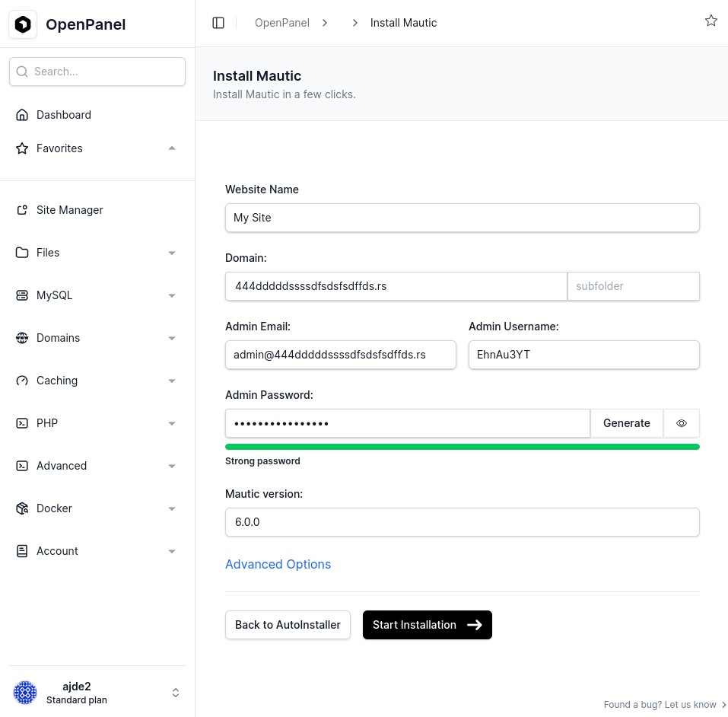Click the Files folder icon
This screenshot has height=717, width=728.
(x=22, y=253)
